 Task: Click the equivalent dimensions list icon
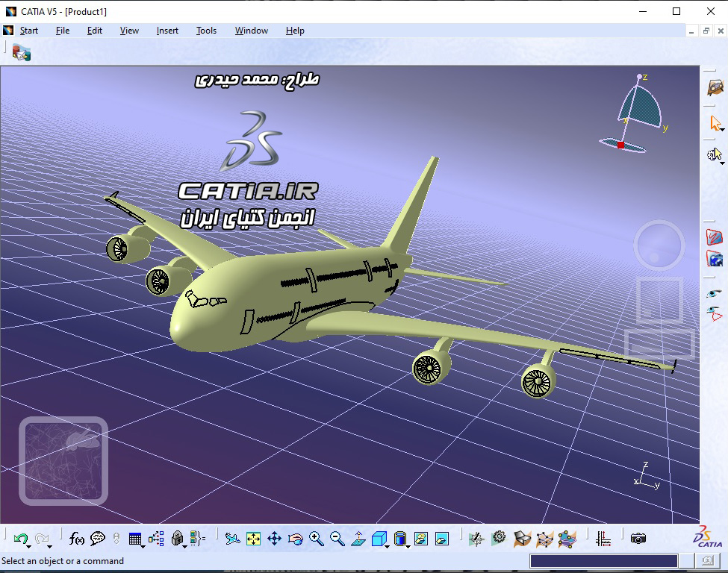click(x=198, y=538)
